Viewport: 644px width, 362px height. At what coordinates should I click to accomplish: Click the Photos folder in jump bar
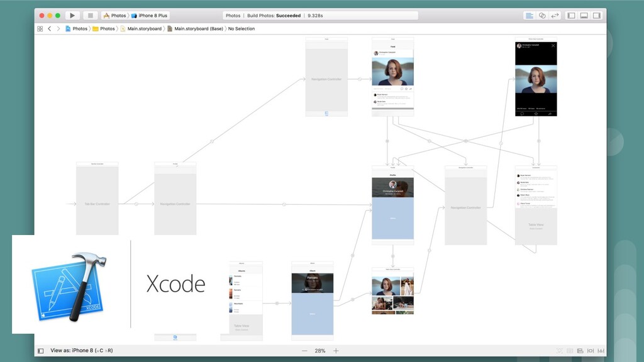[104, 29]
